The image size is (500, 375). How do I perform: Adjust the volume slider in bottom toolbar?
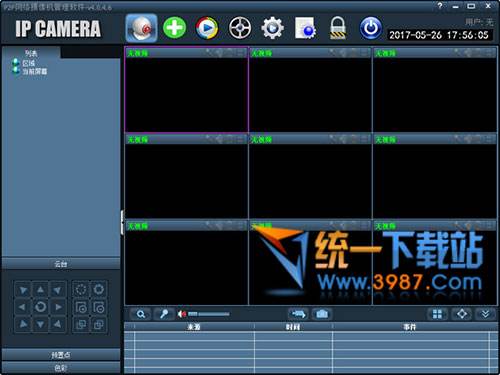coord(209,314)
